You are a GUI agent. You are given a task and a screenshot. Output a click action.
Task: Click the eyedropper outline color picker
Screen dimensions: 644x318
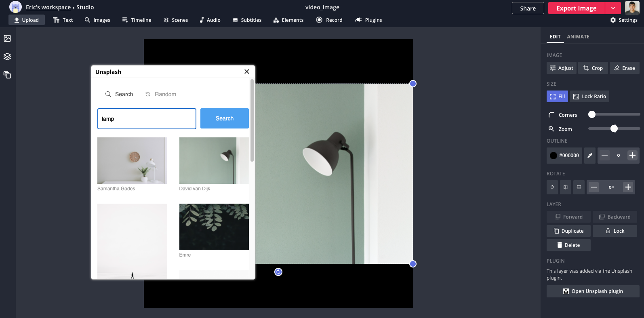pyautogui.click(x=590, y=156)
